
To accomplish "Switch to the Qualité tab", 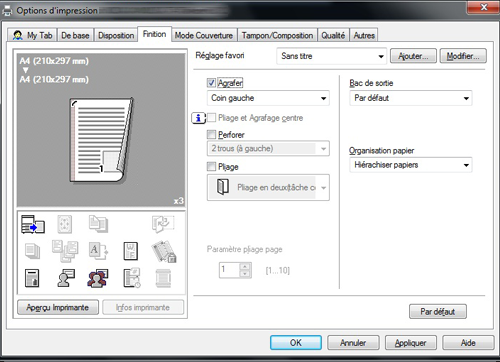I will pos(333,35).
